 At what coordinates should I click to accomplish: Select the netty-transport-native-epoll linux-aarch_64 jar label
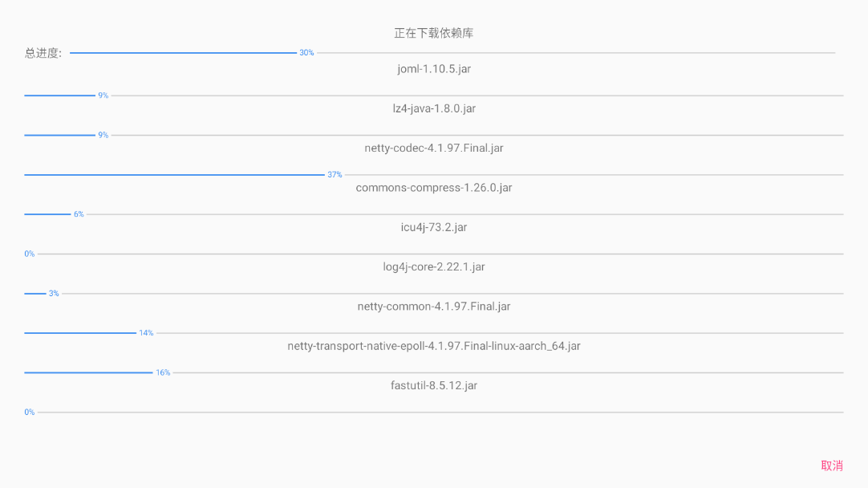click(434, 346)
